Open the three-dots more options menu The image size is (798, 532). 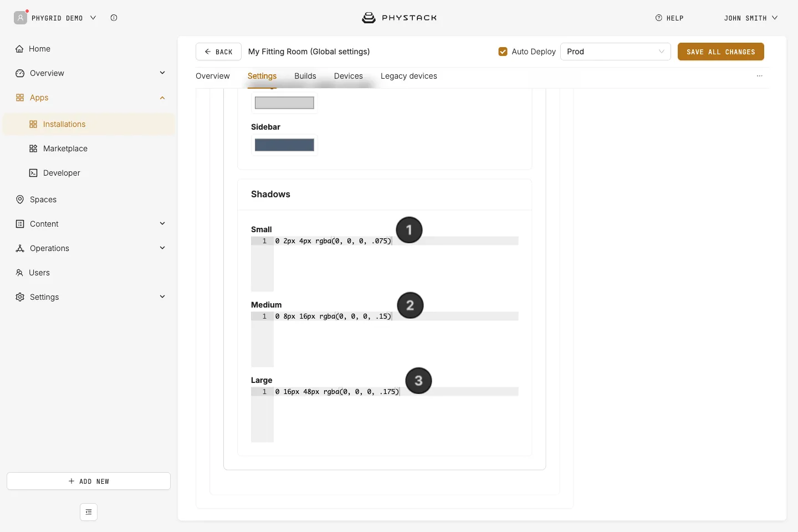(x=760, y=76)
